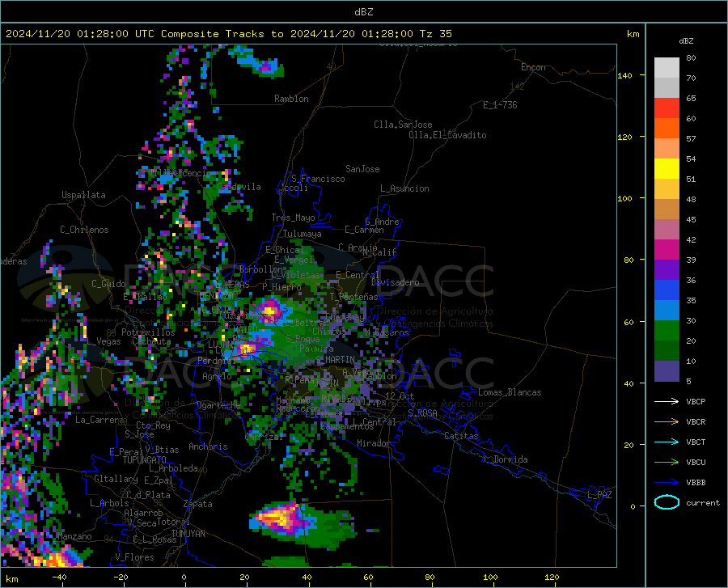Image resolution: width=728 pixels, height=588 pixels.
Task: Click the Clla.SanJose map label
Action: tap(403, 125)
